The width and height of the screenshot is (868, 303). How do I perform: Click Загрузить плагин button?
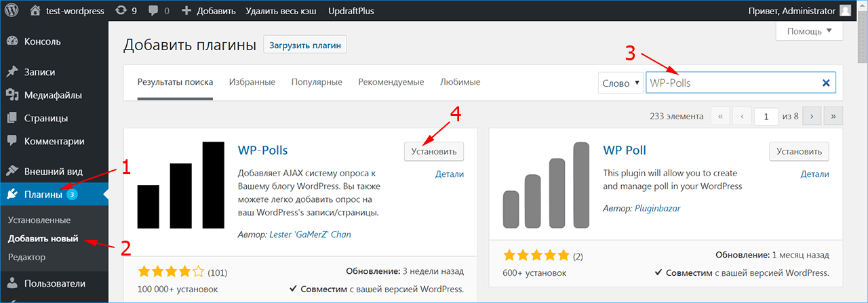(x=305, y=45)
